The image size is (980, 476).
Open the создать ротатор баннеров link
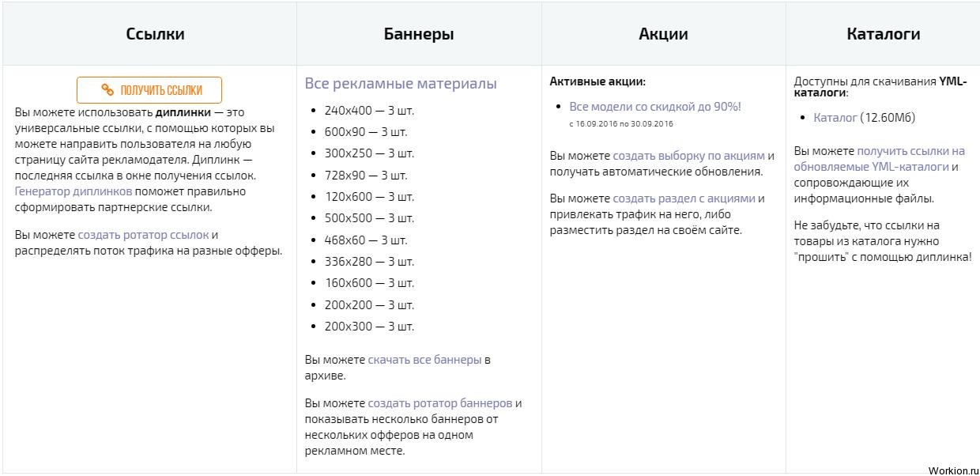(439, 403)
